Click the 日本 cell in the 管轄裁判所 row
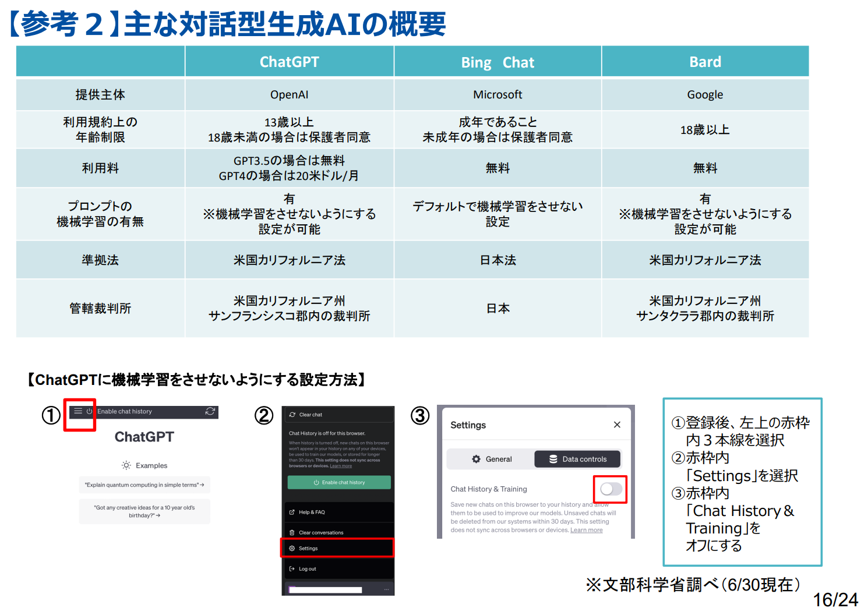Screen dimensions: 868x615 pos(497,308)
